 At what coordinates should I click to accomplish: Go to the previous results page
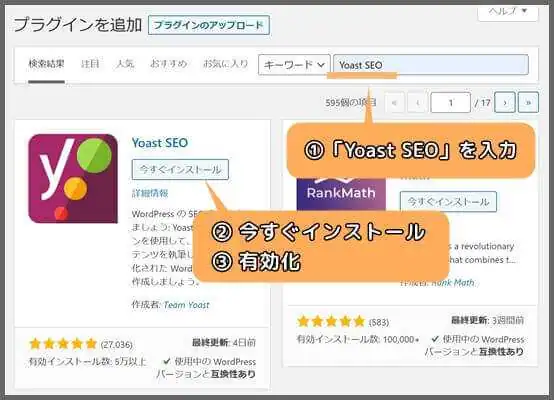click(418, 103)
